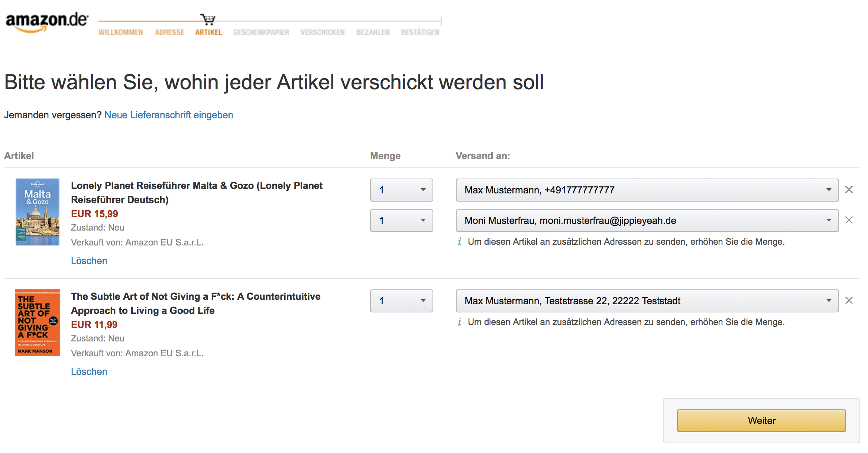The width and height of the screenshot is (868, 453).
Task: Open Max Mustermann +491777777777 address dropdown
Action: click(647, 190)
